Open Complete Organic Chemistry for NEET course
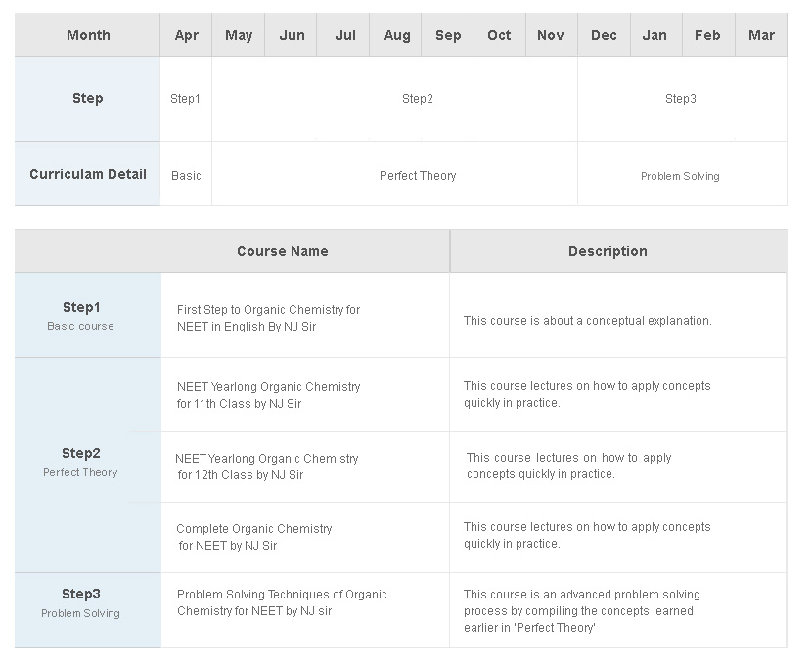Viewport: 812px width, 665px height. 253,537
